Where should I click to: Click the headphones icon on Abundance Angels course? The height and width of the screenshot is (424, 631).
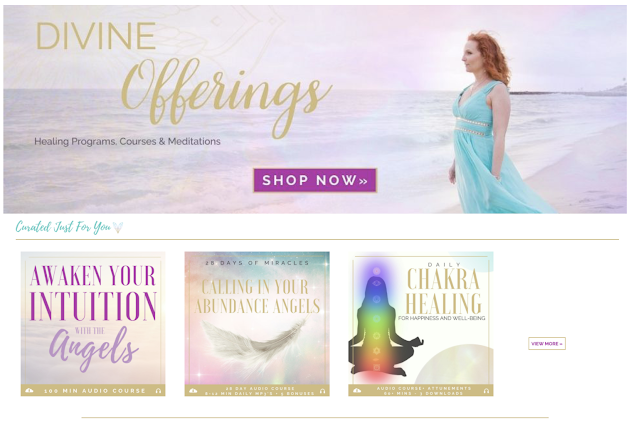(x=322, y=391)
